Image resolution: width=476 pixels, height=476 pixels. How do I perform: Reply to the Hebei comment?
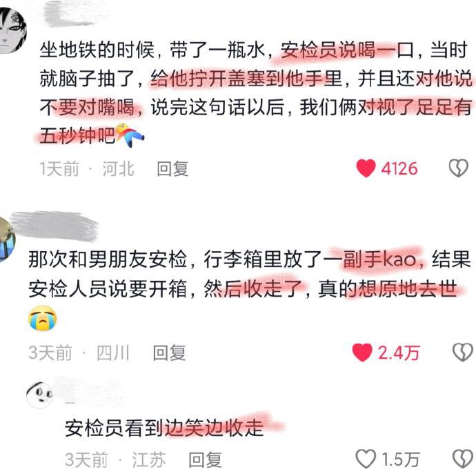172,169
